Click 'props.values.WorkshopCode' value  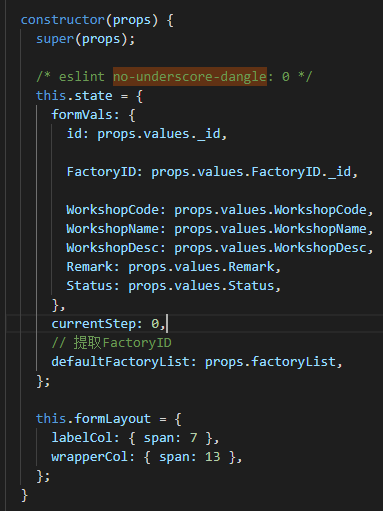(x=270, y=210)
